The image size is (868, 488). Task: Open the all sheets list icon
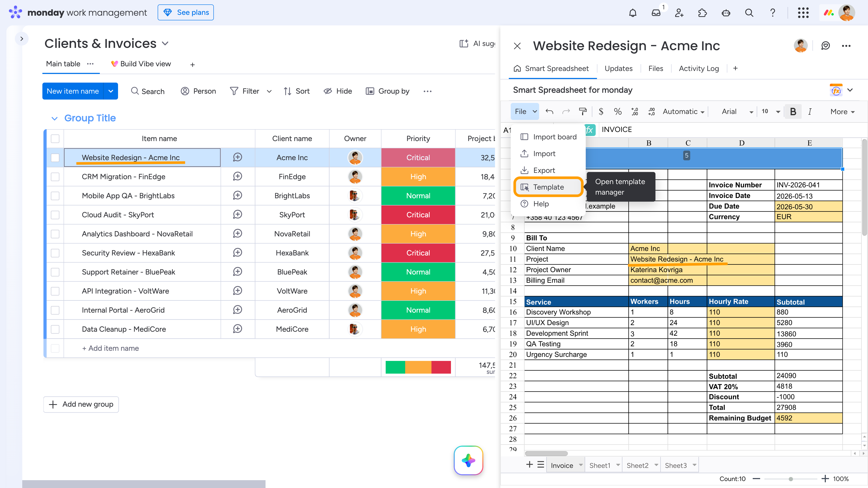pos(541,465)
